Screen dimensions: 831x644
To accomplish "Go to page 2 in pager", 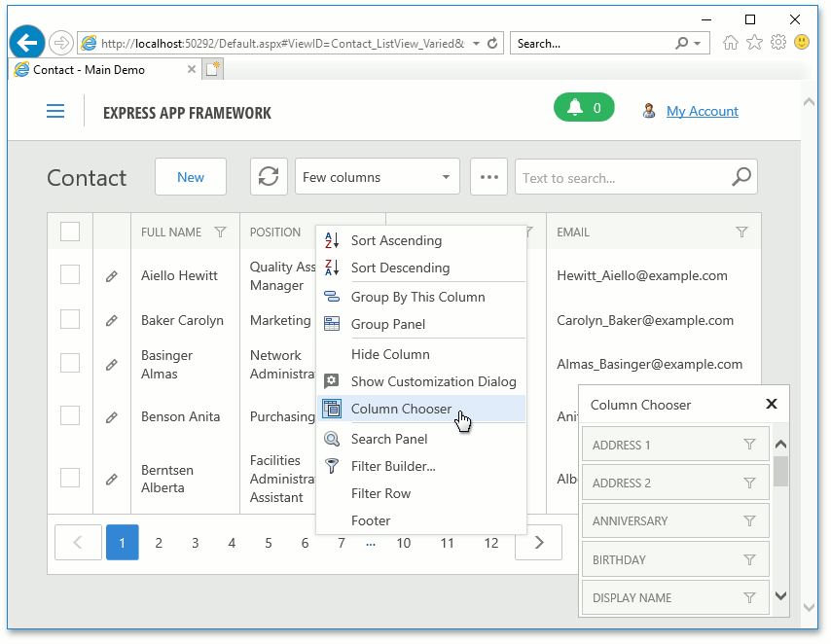I will click(x=159, y=543).
